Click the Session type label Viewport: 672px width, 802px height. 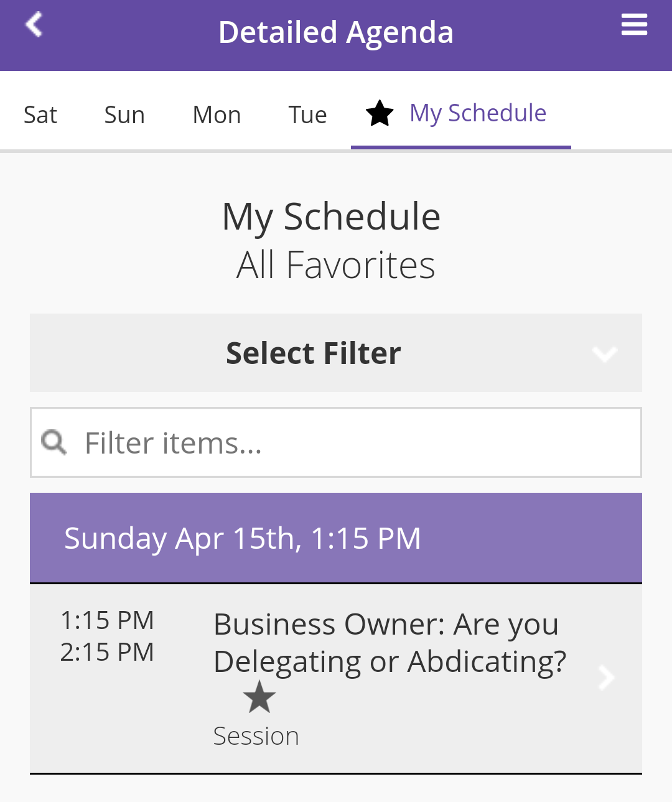click(256, 736)
